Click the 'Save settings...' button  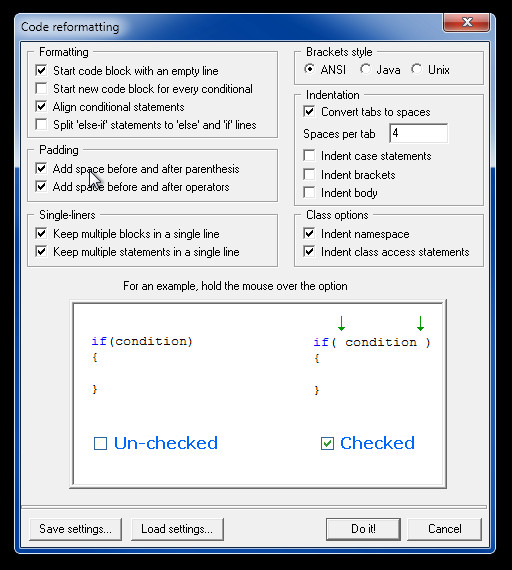click(x=75, y=529)
